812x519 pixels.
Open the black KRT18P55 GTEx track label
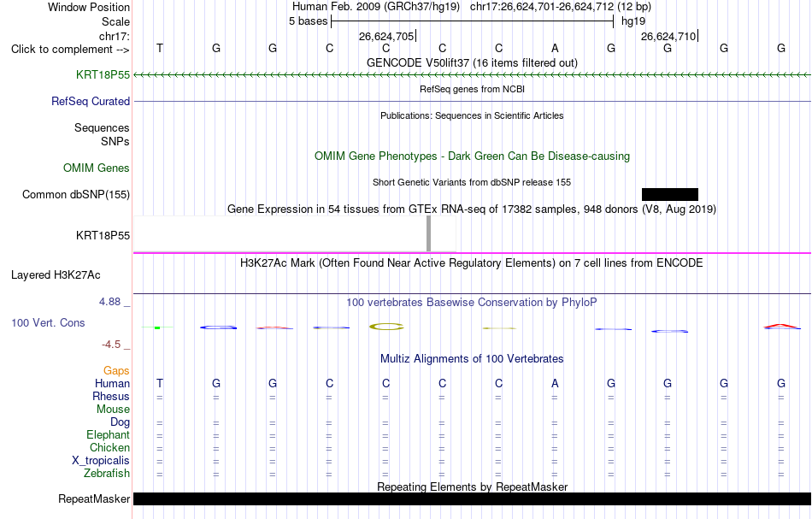[103, 236]
